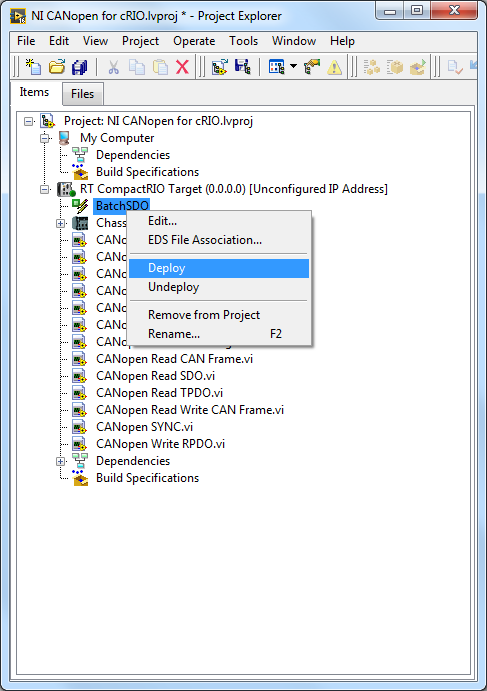Click the red Delete X icon
Viewport: 487px width, 691px height.
pos(182,67)
